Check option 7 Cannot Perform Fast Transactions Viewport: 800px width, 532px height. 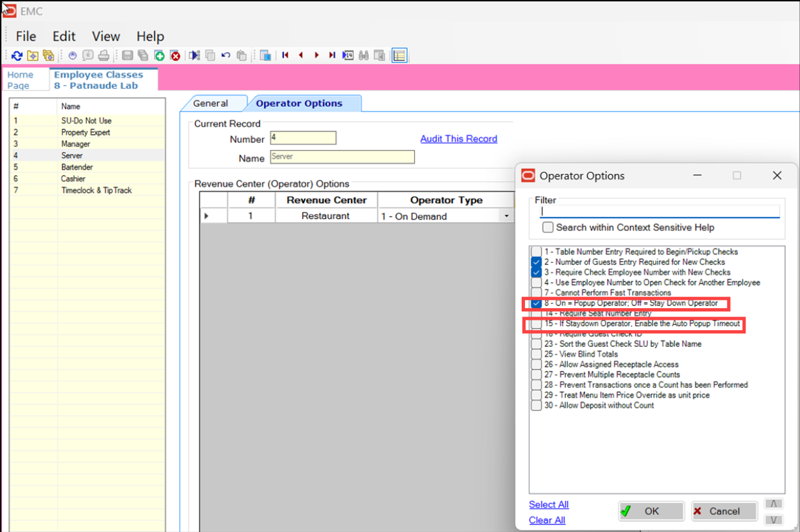click(x=536, y=293)
